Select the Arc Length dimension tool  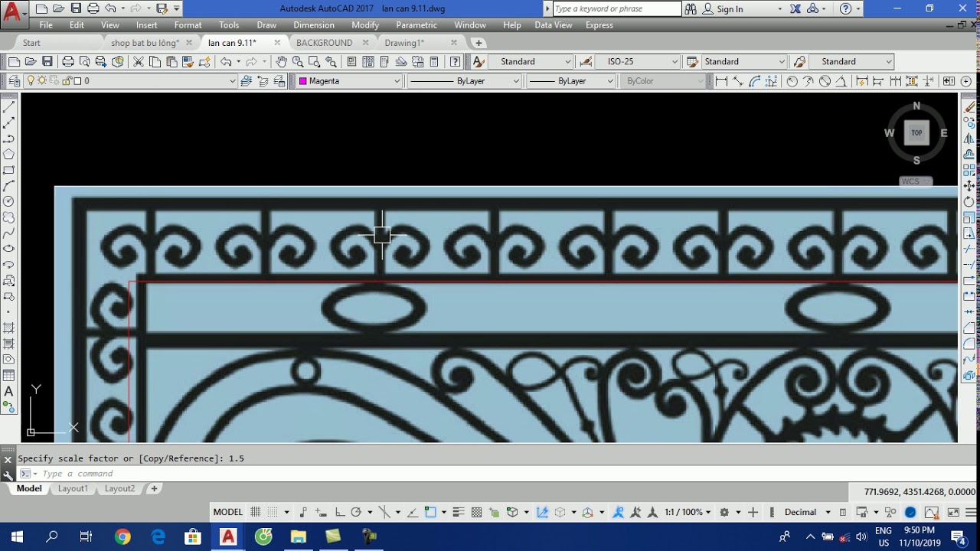[x=754, y=81]
